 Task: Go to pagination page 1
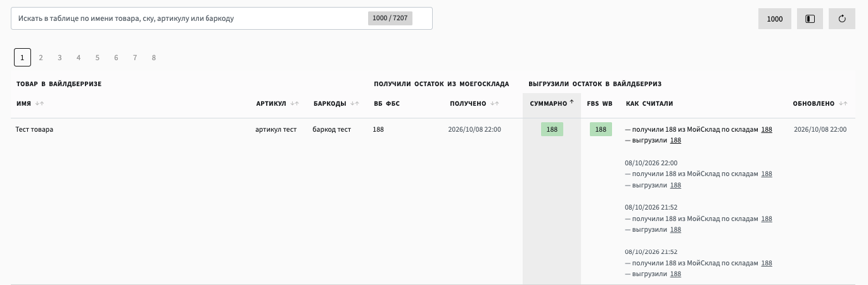pos(22,58)
